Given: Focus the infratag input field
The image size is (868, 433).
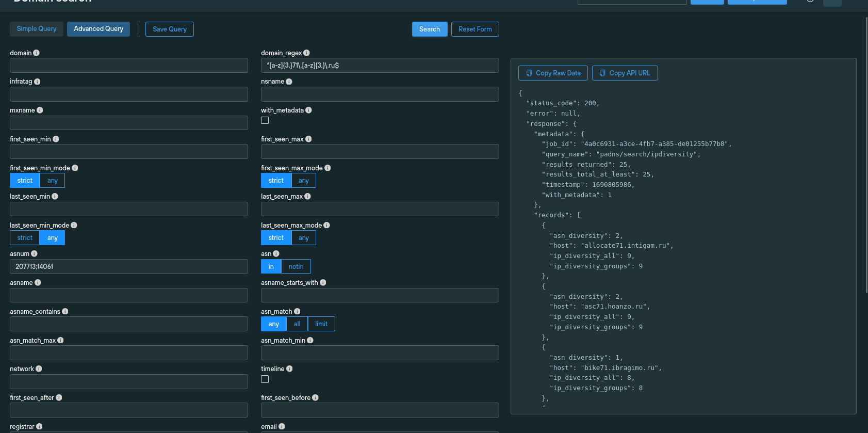Looking at the screenshot, I should click(129, 94).
